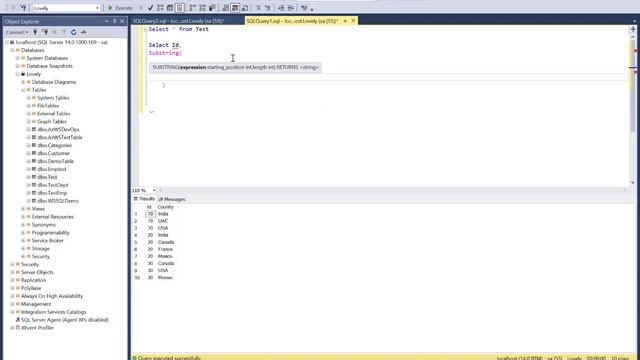
Task: Click row header 1 in results grid
Action: (x=136, y=214)
